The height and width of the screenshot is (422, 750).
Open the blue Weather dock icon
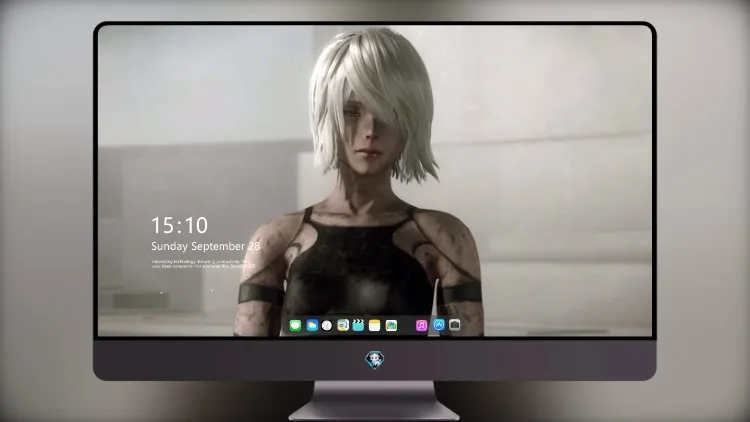(x=312, y=325)
